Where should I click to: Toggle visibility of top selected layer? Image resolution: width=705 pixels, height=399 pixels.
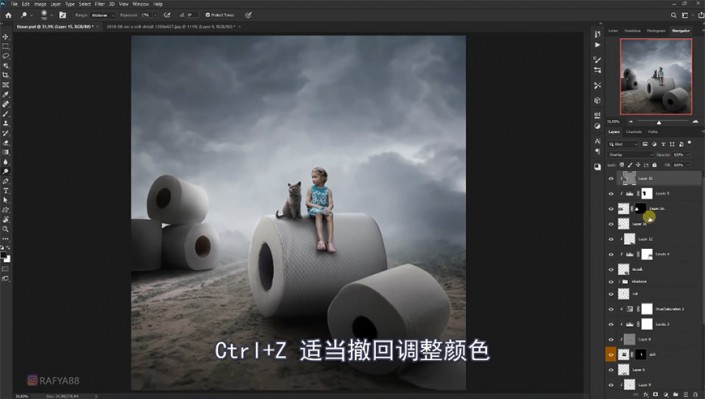(611, 179)
